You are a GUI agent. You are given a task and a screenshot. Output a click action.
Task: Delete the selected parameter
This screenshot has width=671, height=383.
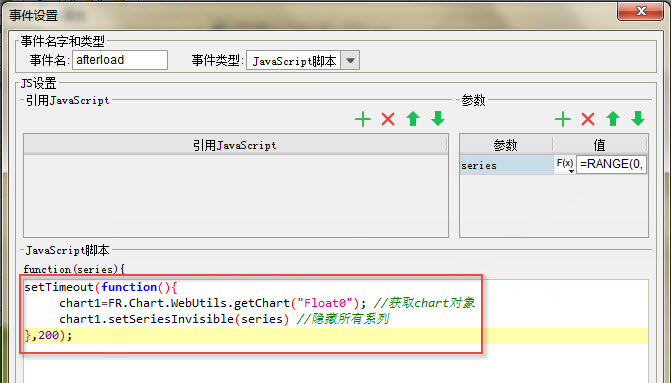(588, 119)
